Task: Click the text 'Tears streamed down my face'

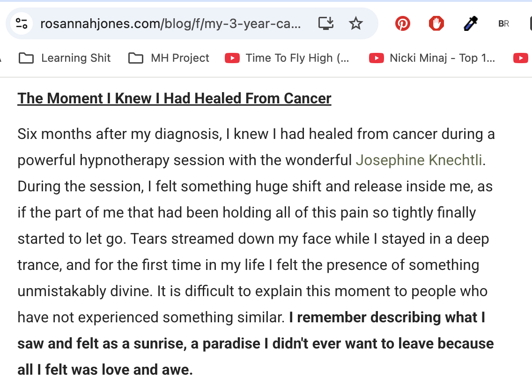Action: [217, 239]
